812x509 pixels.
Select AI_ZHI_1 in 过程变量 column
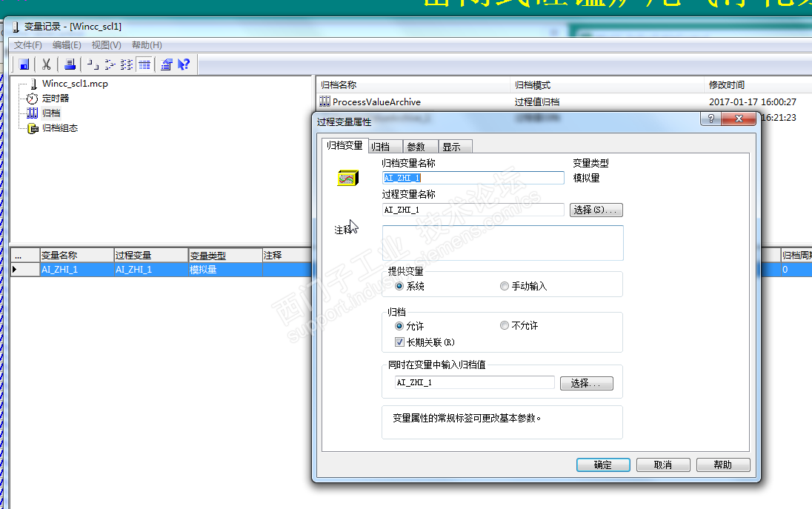pyautogui.click(x=151, y=270)
